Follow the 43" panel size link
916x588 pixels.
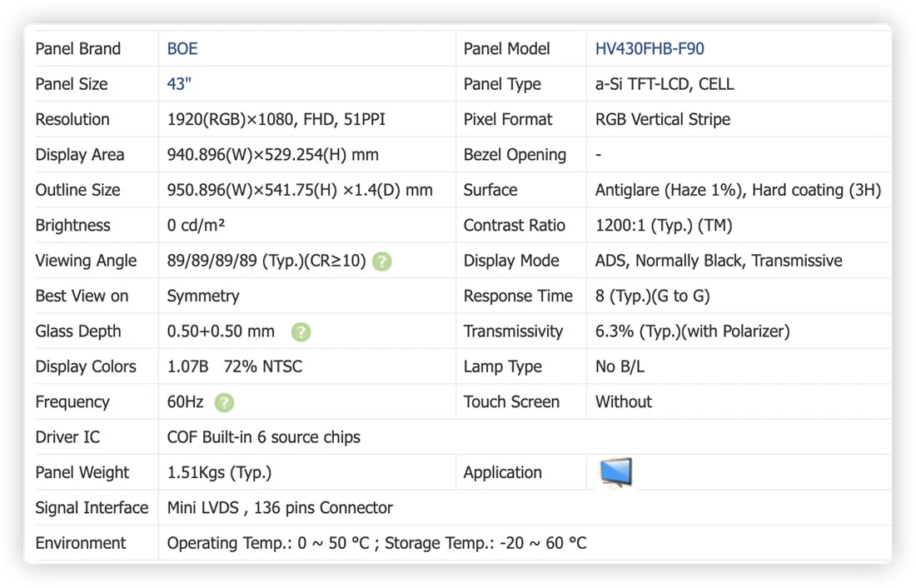(x=179, y=83)
